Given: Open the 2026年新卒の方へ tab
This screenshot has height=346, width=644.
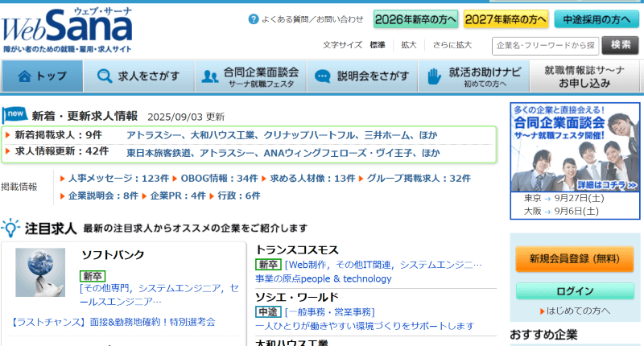Looking at the screenshot, I should click(416, 19).
